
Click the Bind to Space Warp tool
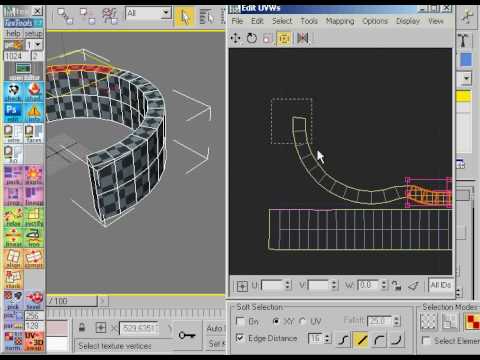[110, 16]
